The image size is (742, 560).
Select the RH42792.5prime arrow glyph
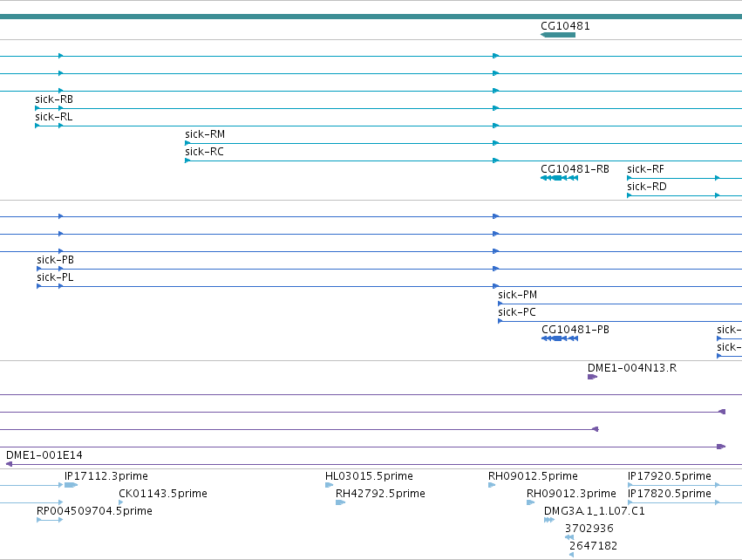point(341,502)
